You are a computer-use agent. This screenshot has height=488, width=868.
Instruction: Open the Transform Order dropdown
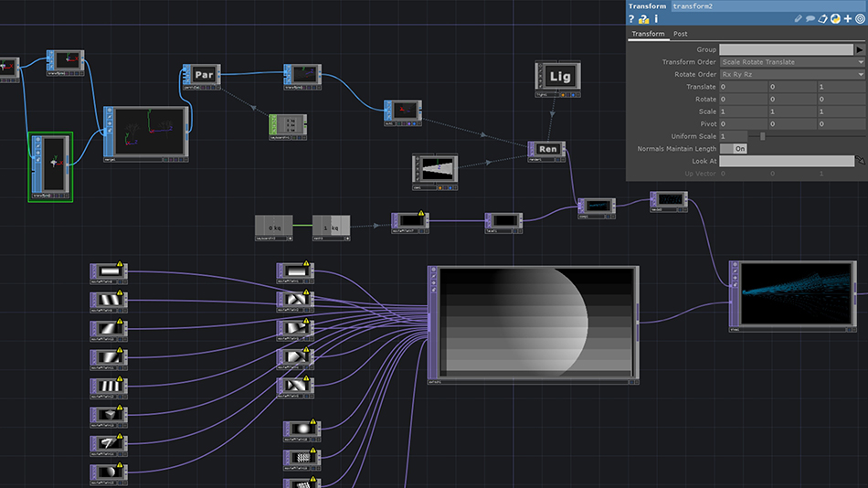coord(791,62)
